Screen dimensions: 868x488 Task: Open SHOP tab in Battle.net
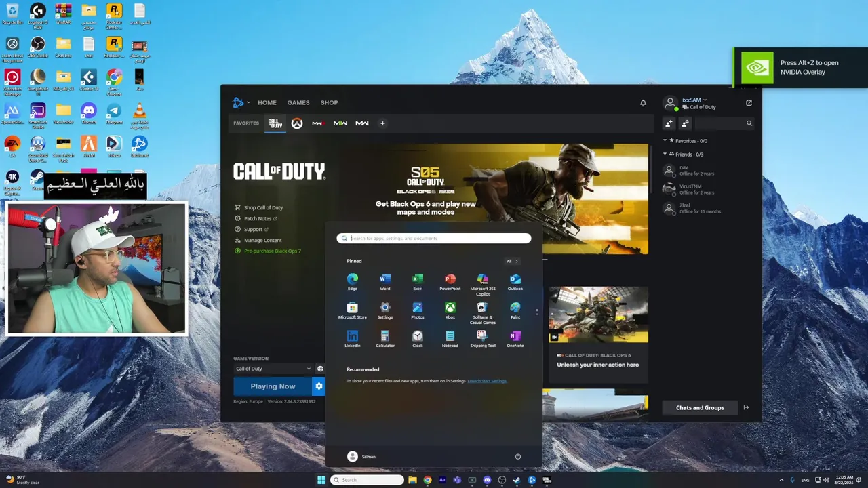pos(329,103)
